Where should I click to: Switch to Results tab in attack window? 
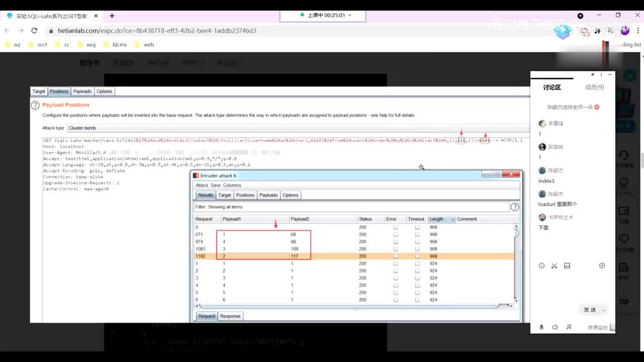[206, 195]
